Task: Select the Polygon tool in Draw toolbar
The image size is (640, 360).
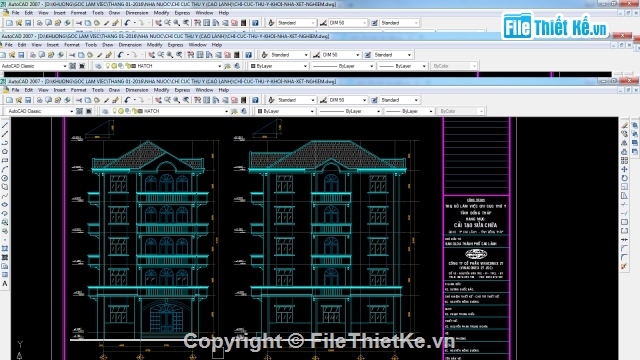Action: (5, 151)
